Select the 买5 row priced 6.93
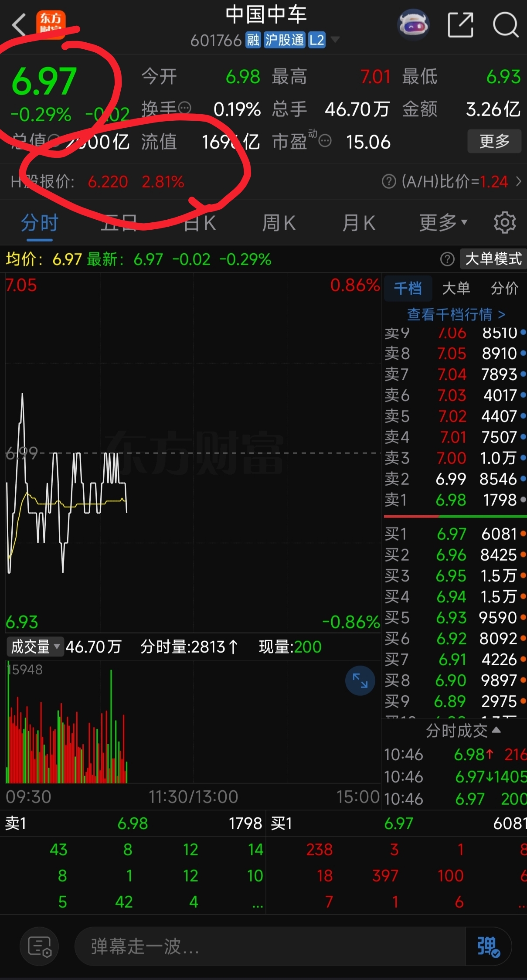Screen dimensions: 527x980 click(x=455, y=617)
